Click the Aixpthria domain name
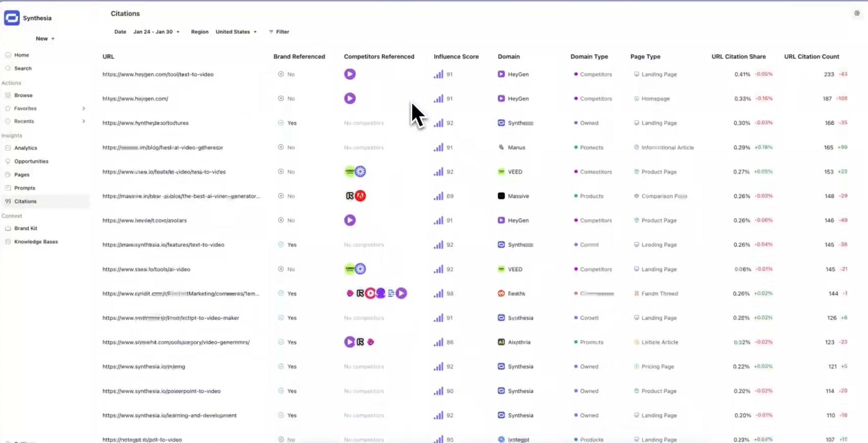The image size is (868, 443). tap(519, 342)
